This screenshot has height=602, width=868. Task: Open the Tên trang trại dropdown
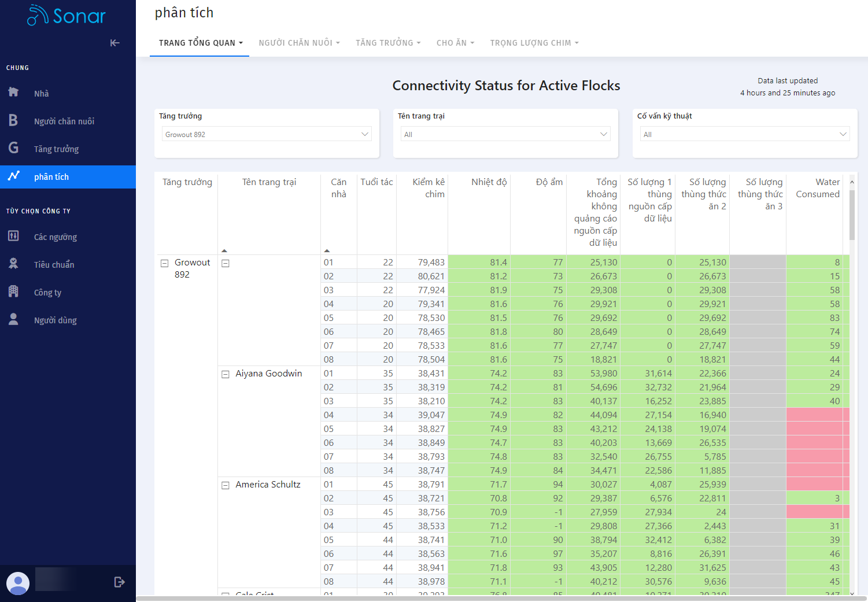(505, 134)
